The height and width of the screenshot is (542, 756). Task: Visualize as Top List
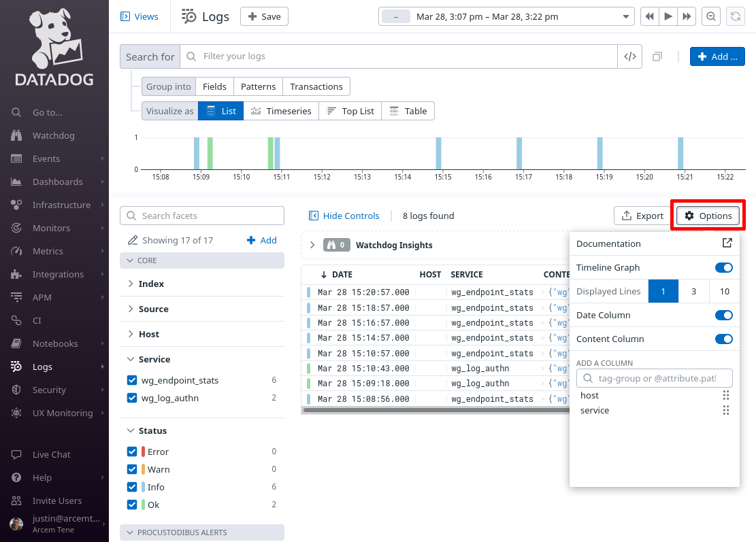tap(350, 111)
